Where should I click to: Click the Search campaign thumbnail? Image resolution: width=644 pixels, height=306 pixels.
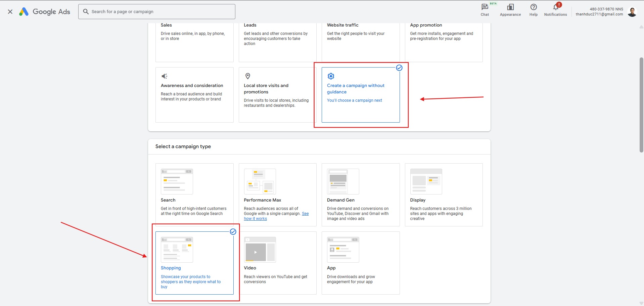pos(177,181)
